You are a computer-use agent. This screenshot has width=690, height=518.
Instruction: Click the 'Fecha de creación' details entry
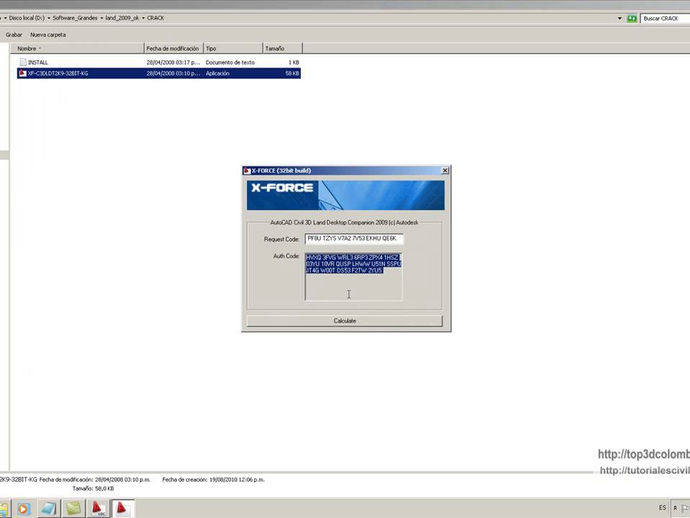coord(213,480)
